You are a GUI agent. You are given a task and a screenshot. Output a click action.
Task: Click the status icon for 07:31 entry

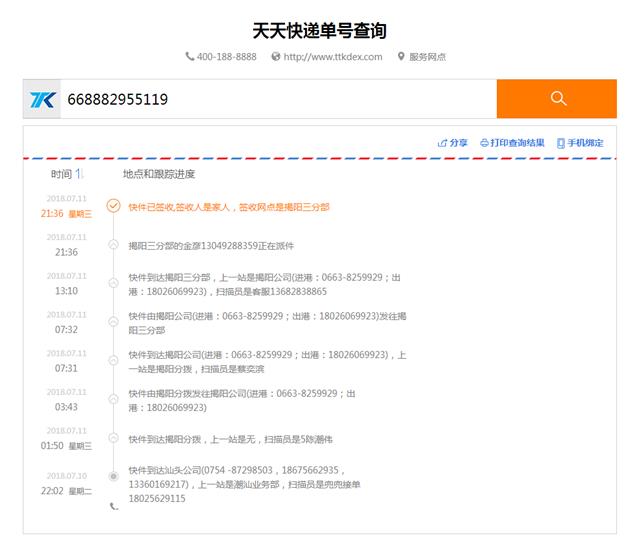click(113, 360)
